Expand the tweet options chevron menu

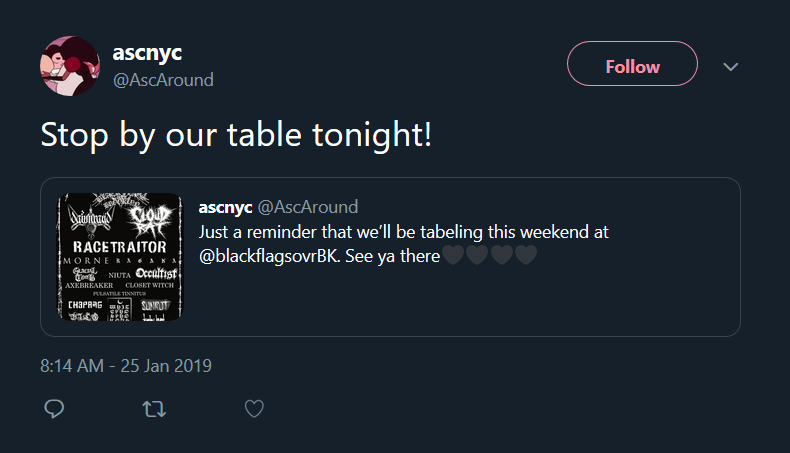point(731,67)
